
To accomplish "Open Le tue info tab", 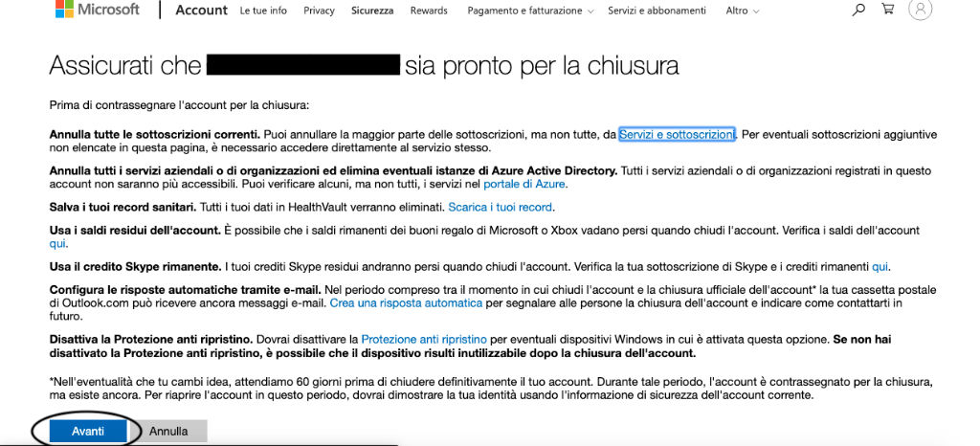I will point(263,11).
